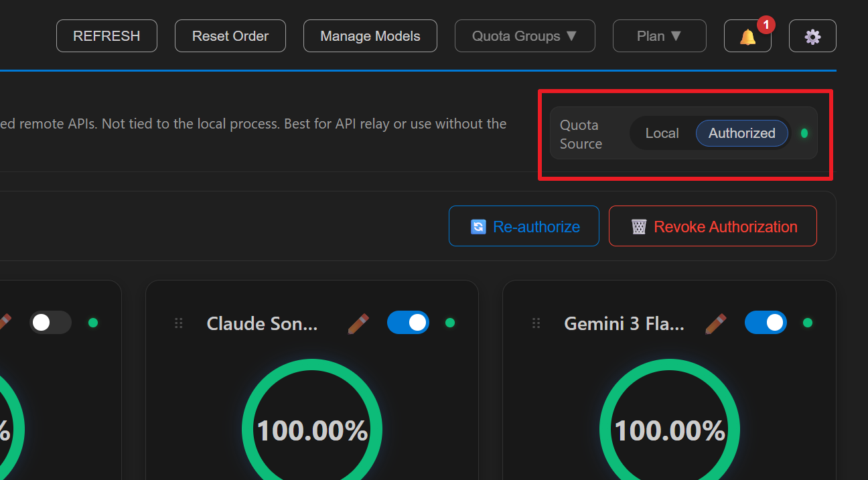Turn off the Gemini 3 Fla... toggle
The width and height of the screenshot is (868, 480).
click(766, 323)
